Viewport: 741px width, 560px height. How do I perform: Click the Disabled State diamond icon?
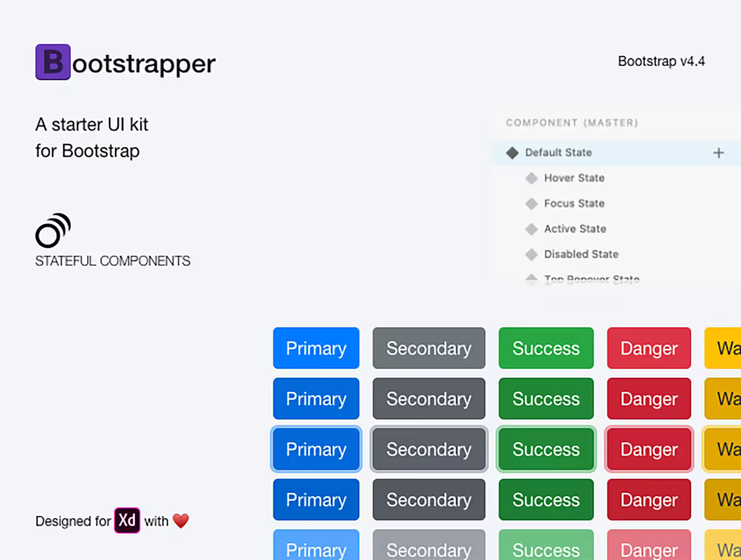[x=531, y=254]
